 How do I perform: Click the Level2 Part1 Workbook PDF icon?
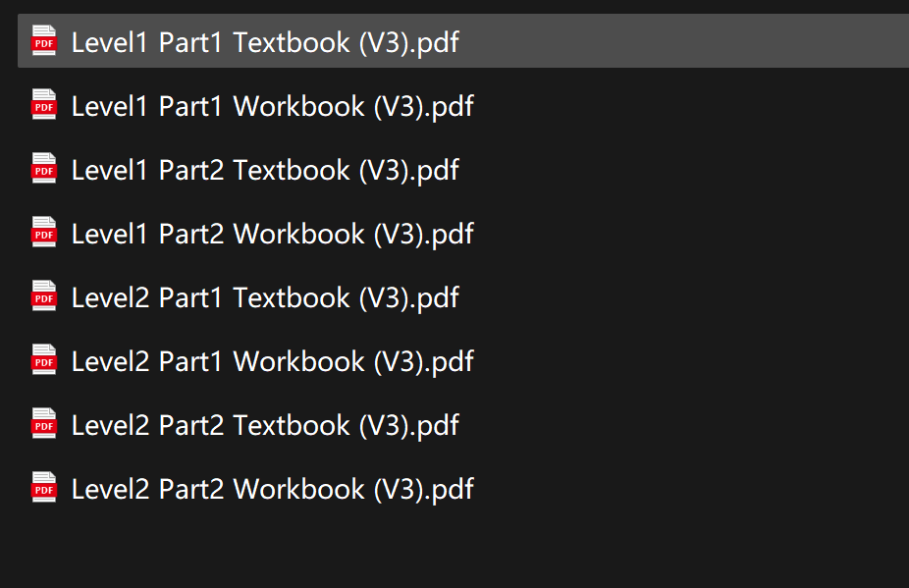coord(43,360)
